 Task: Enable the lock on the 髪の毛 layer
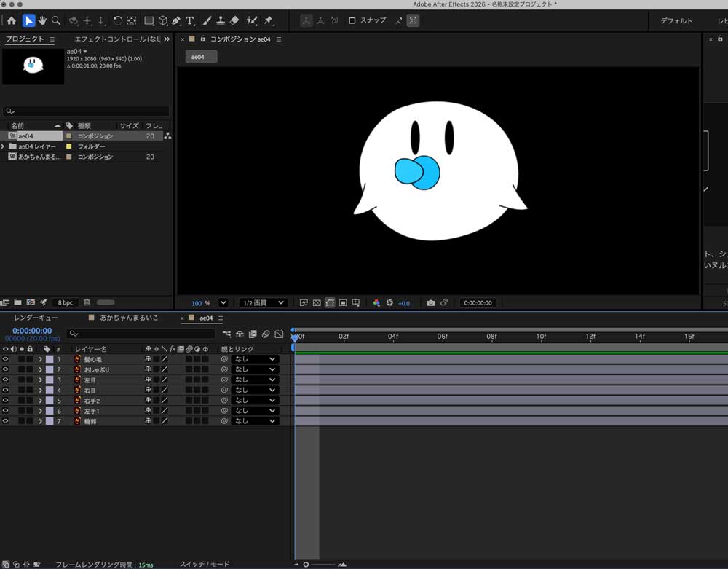pos(28,358)
